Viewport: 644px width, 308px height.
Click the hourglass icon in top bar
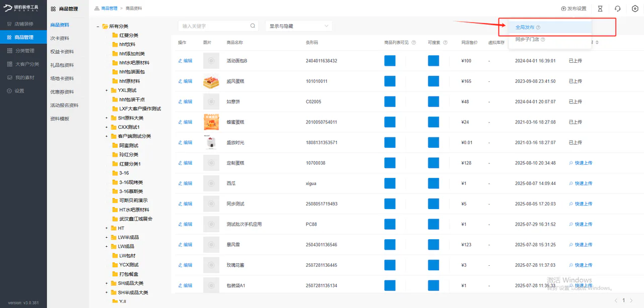(x=600, y=9)
